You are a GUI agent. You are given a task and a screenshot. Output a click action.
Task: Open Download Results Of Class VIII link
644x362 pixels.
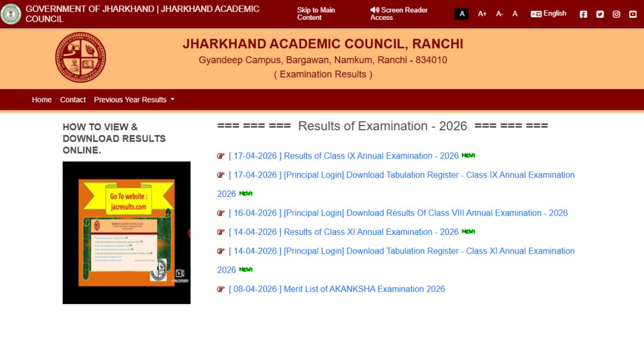(398, 213)
